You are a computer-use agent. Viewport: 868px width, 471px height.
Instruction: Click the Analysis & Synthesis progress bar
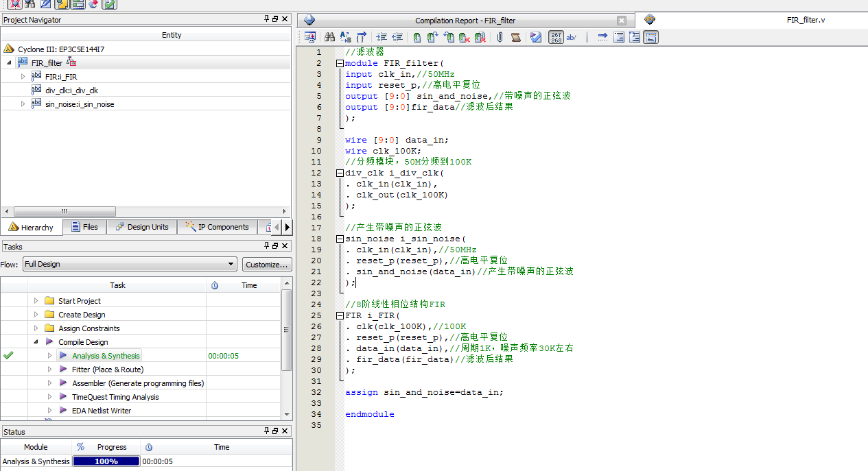point(106,461)
